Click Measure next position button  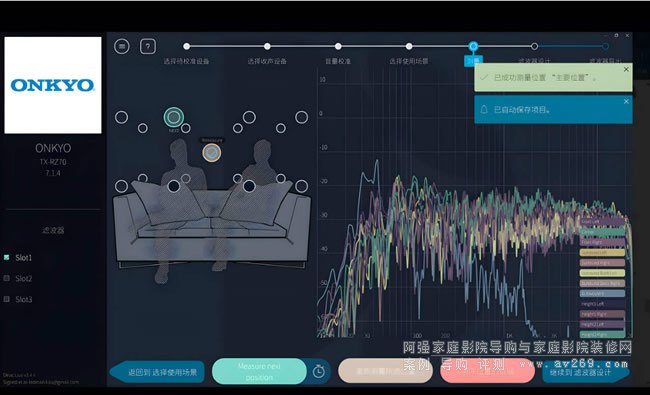pos(259,371)
